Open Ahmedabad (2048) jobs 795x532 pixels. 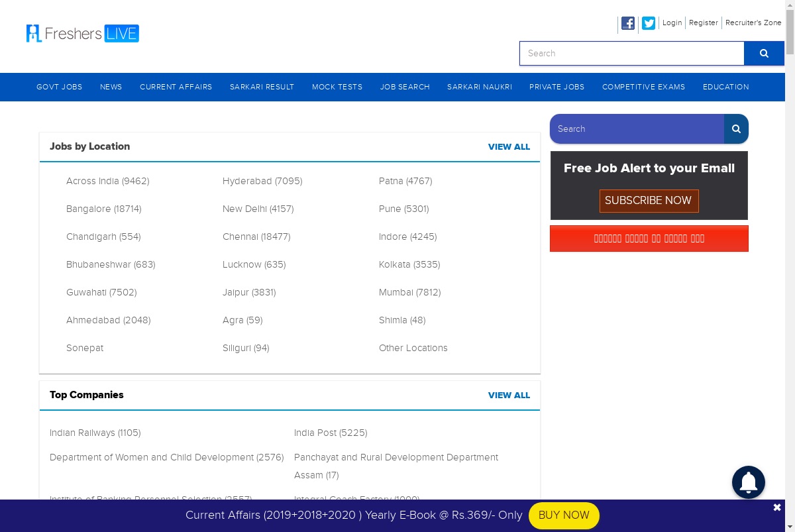[x=109, y=320]
